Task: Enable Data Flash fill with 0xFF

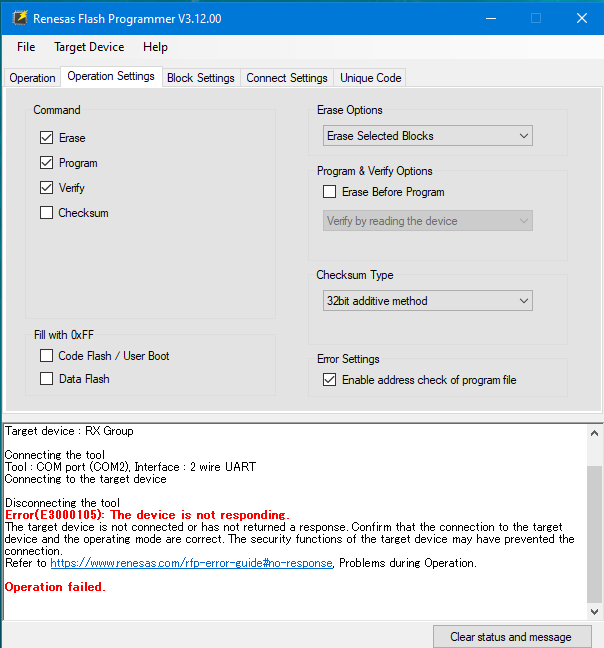Action: [47, 379]
